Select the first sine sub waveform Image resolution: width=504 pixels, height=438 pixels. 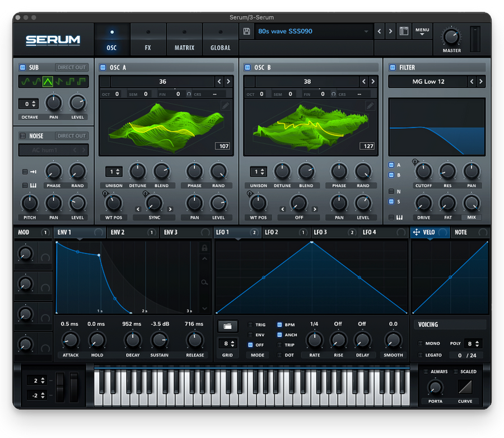point(25,82)
